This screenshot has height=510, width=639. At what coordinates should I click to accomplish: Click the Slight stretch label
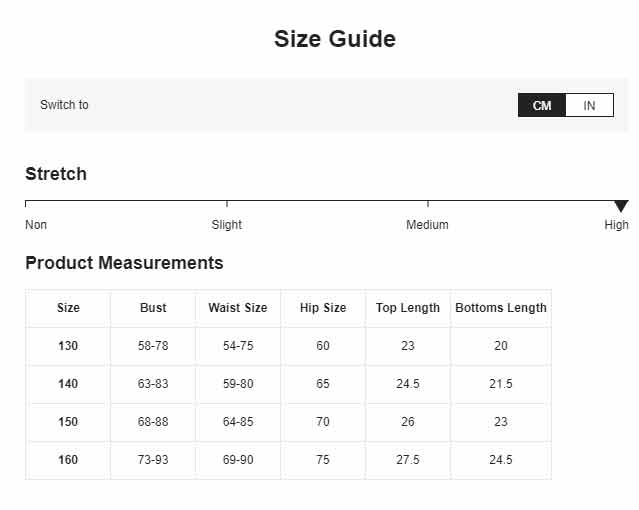(227, 225)
